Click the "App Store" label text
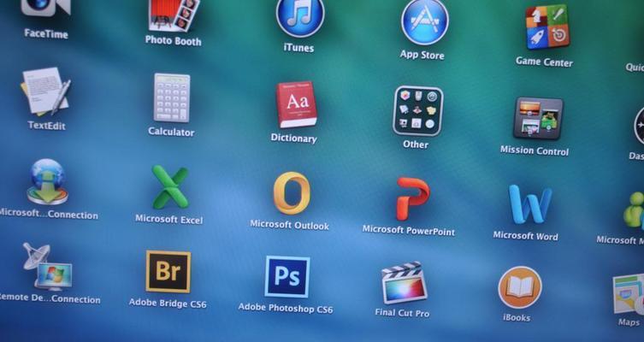This screenshot has height=342, width=644. click(422, 55)
